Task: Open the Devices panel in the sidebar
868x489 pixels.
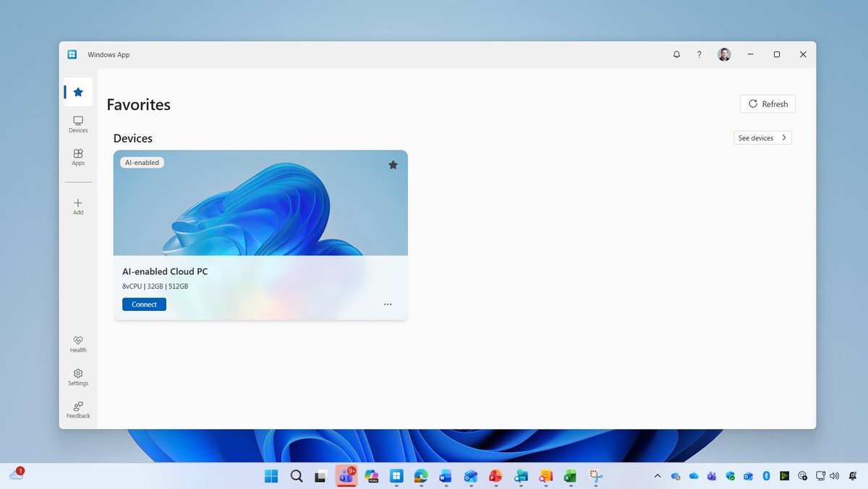Action: point(77,124)
